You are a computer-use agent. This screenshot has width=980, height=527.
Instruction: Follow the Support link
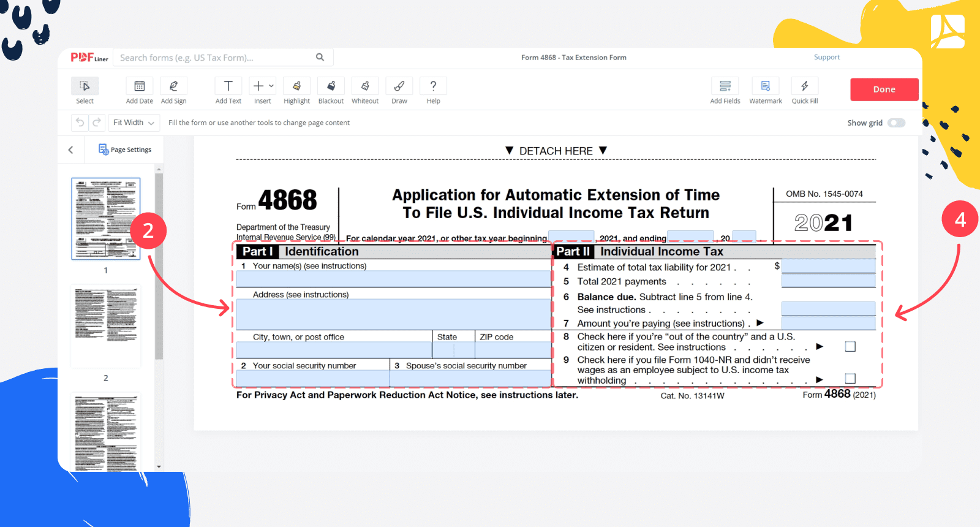pyautogui.click(x=826, y=57)
